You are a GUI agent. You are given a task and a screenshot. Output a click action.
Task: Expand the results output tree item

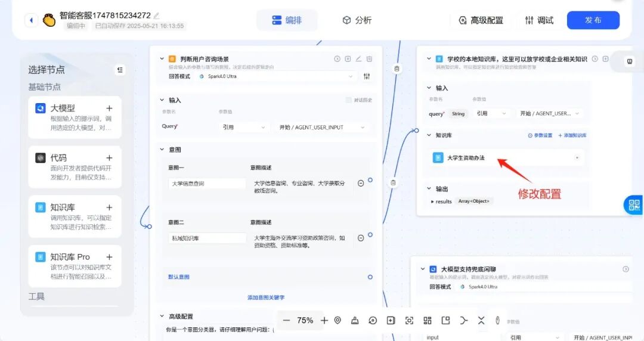pyautogui.click(x=432, y=201)
